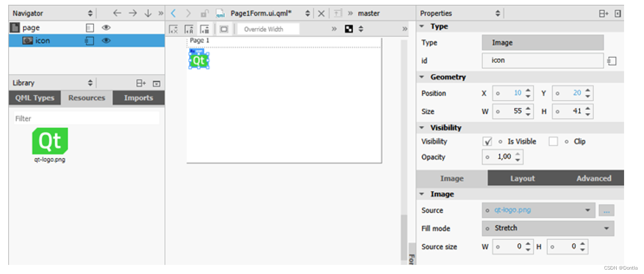Click the Properties panel close icon
Viewport: 644px width, 274px height.
click(x=618, y=13)
